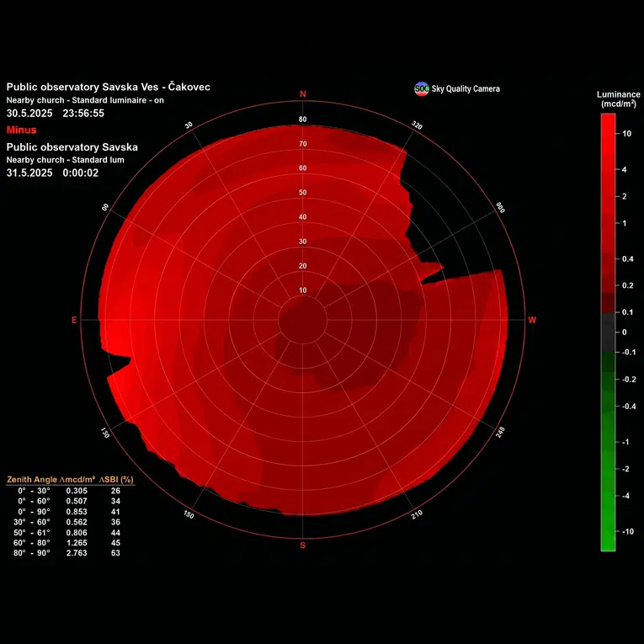Click the SQC Sky Quality Camera logo

[422, 88]
